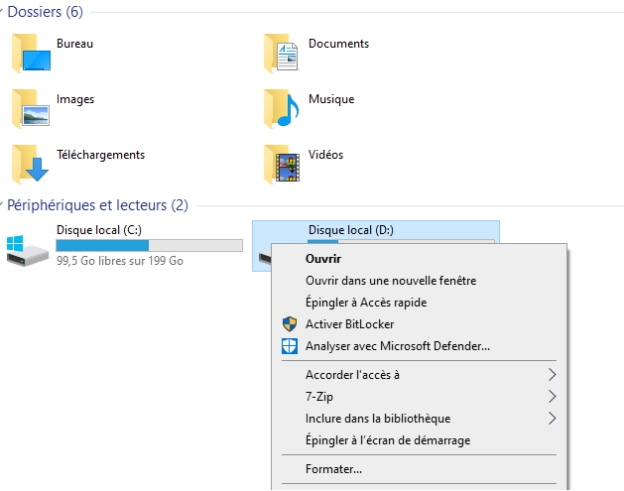This screenshot has height=491, width=624.
Task: Collapse the Dossiers (6) section
Action: [2, 11]
